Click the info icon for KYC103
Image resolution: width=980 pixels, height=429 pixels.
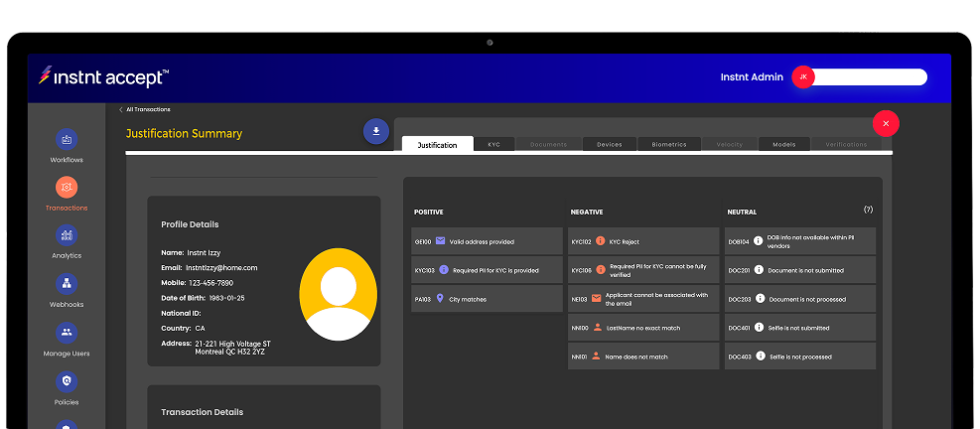tap(444, 269)
